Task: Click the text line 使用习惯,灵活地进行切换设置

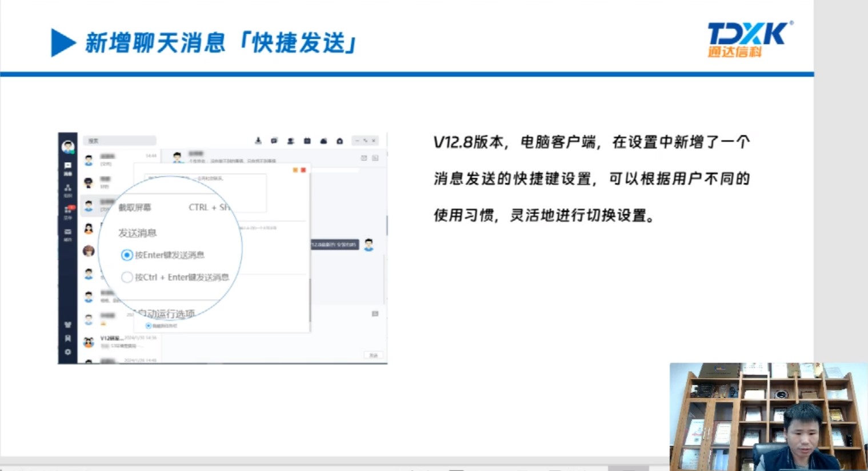Action: pyautogui.click(x=544, y=215)
